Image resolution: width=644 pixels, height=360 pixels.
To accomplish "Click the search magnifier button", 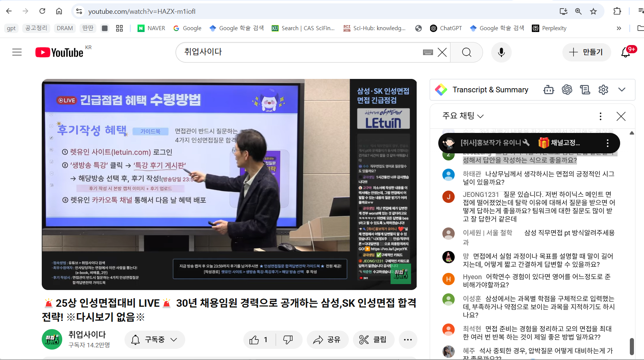I will coord(467,52).
